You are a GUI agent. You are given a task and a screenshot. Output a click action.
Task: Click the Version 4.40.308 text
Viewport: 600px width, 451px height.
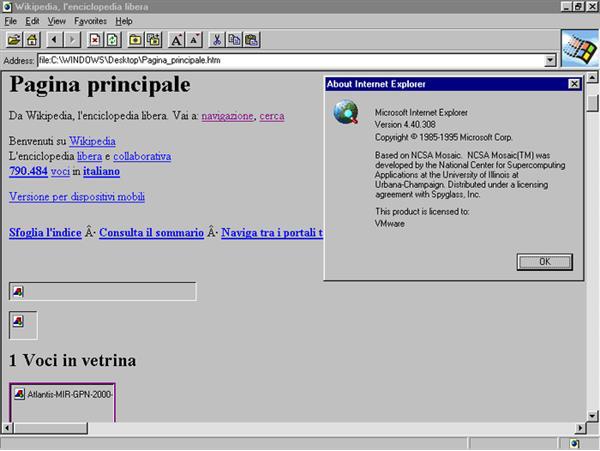click(405, 125)
